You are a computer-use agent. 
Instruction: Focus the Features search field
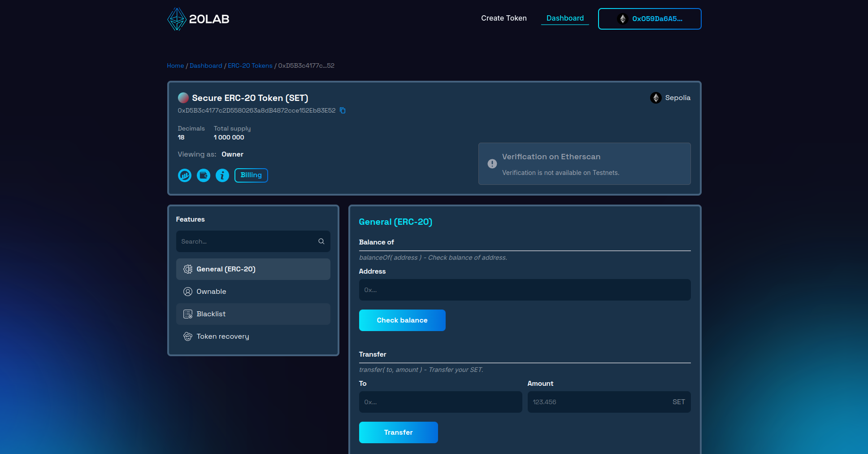coord(253,241)
